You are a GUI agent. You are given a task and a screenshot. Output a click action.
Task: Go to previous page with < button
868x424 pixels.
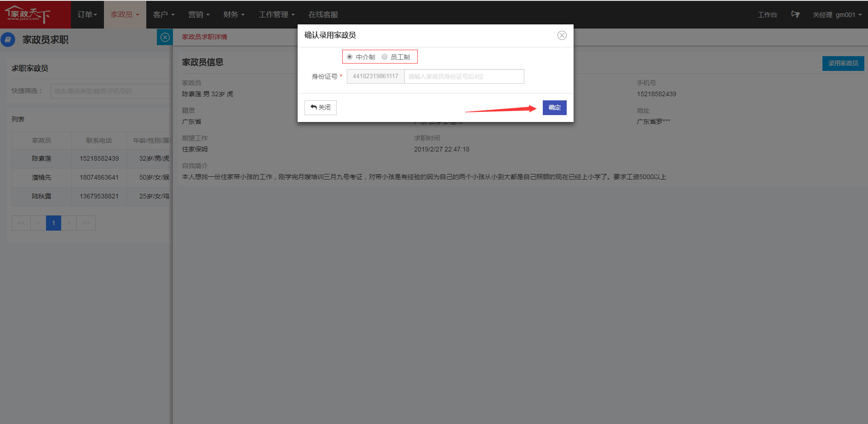pyautogui.click(x=38, y=223)
